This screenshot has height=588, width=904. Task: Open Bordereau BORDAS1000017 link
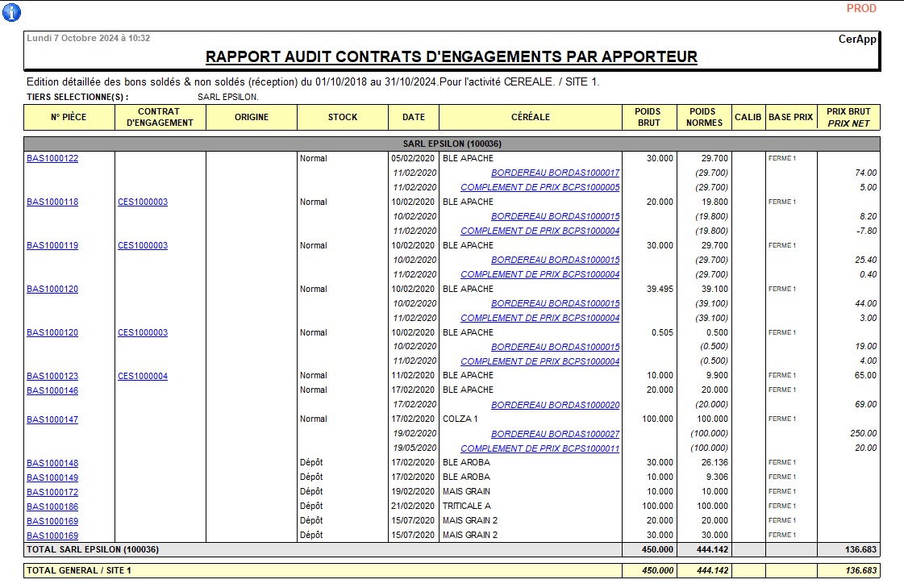click(x=555, y=173)
